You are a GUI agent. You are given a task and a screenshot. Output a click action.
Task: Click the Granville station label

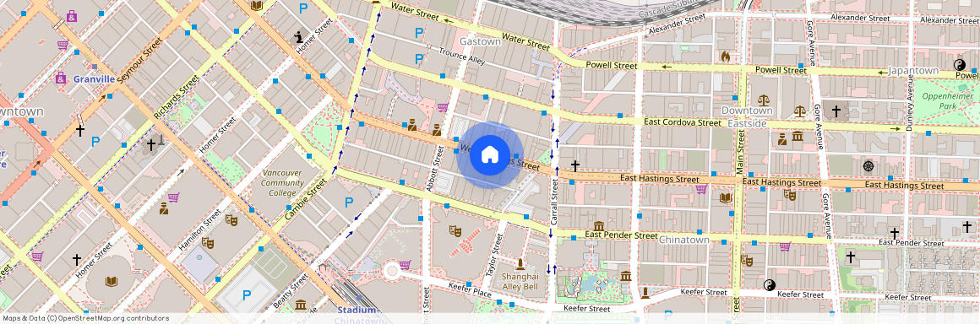94,79
